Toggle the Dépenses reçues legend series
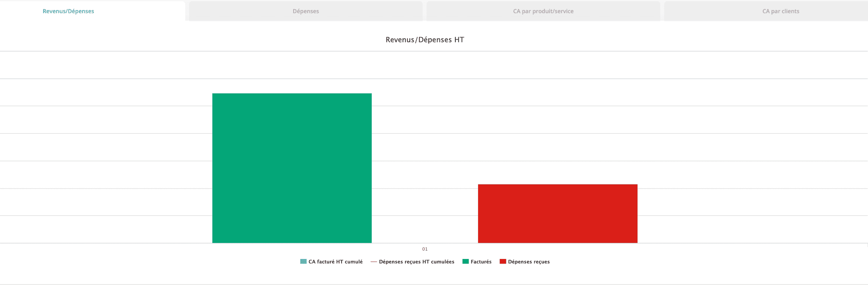Viewport: 868px width, 285px height. coord(525,262)
